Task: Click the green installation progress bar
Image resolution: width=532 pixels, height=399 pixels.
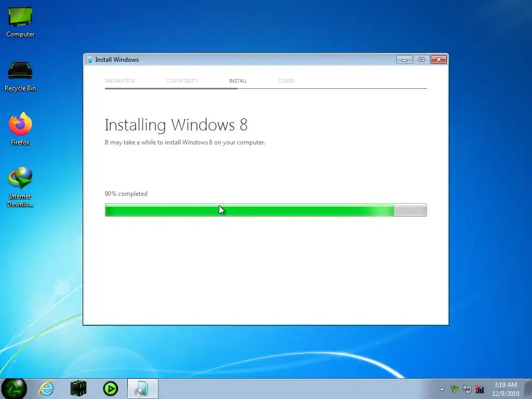Action: point(265,210)
